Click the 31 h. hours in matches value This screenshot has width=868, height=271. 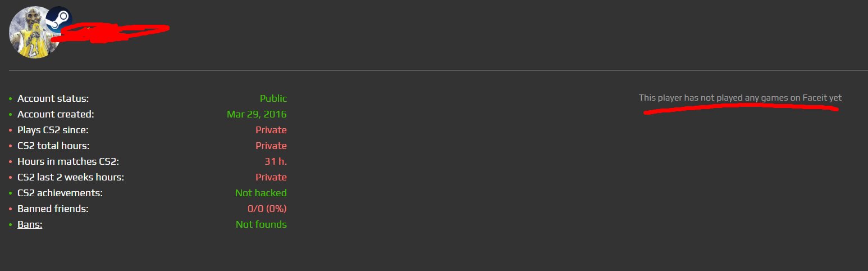(276, 161)
